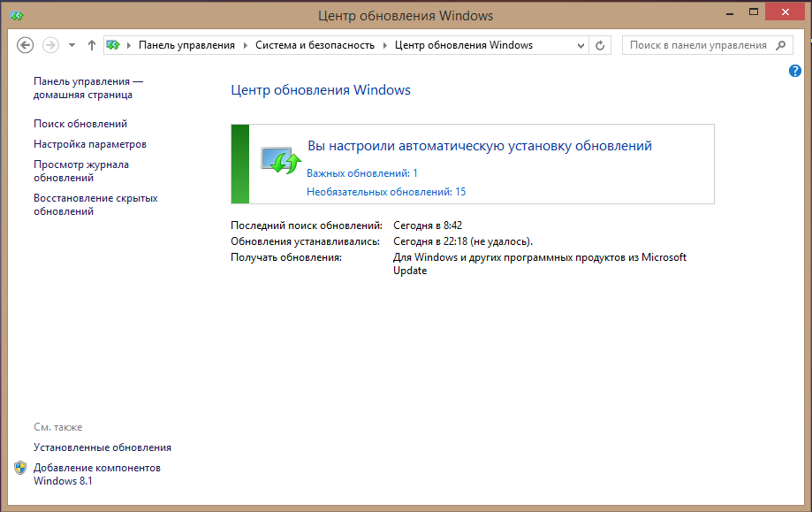Screen dimensions: 812x512
Task: Open help with the blue question icon
Action: coord(795,71)
